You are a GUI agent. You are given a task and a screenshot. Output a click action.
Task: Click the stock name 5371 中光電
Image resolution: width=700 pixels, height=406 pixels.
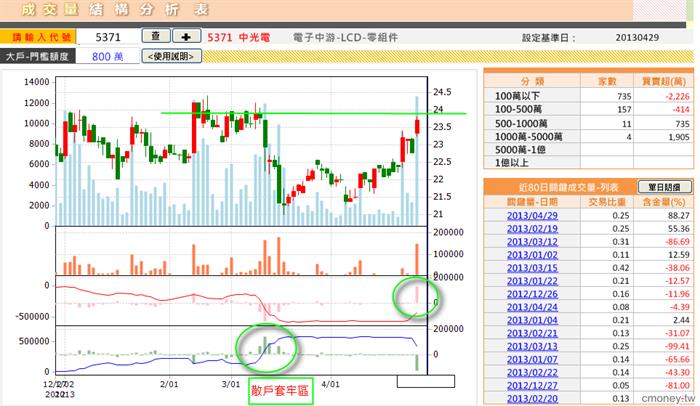click(x=238, y=38)
